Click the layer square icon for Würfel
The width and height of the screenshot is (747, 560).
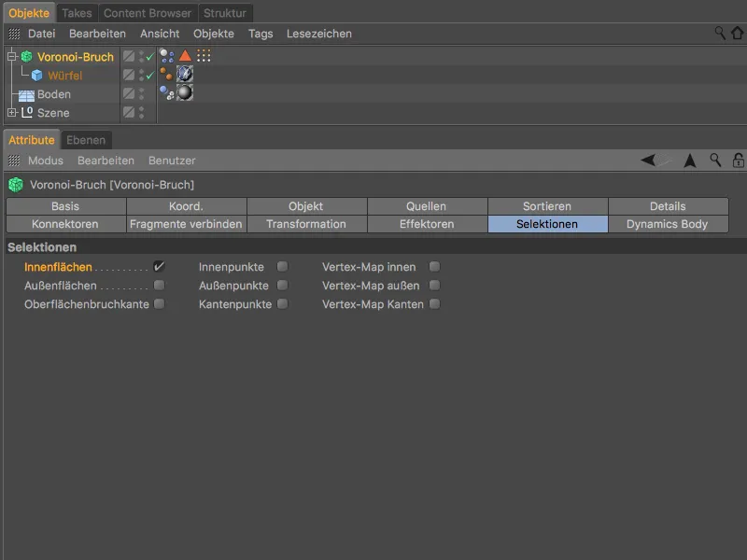pyautogui.click(x=129, y=75)
